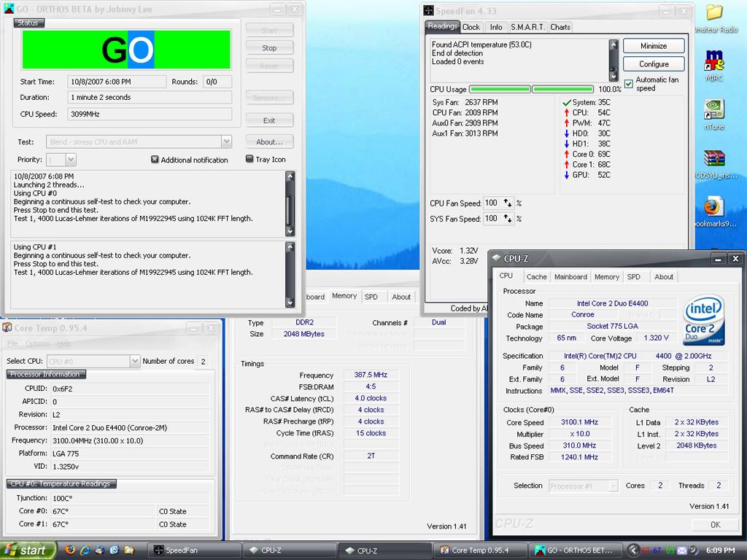This screenshot has height=560, width=747.
Task: Open the Mainboard tab in front CPU-Z
Action: [570, 276]
